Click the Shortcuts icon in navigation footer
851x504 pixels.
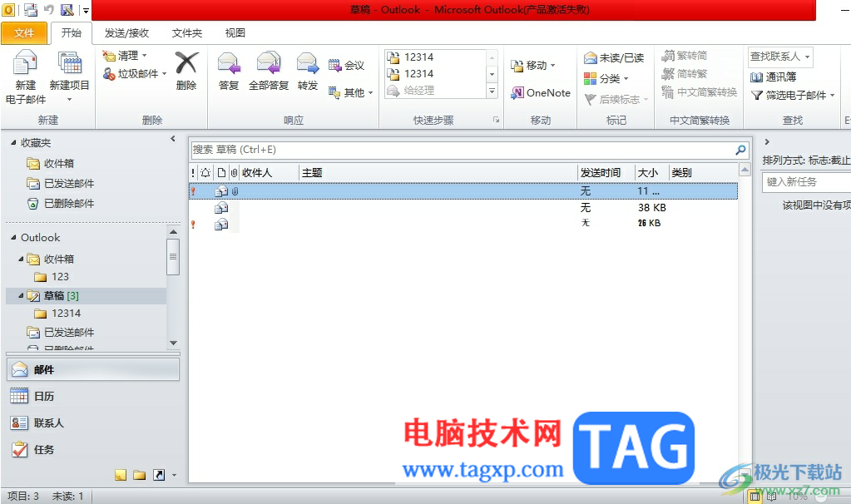pos(159,475)
